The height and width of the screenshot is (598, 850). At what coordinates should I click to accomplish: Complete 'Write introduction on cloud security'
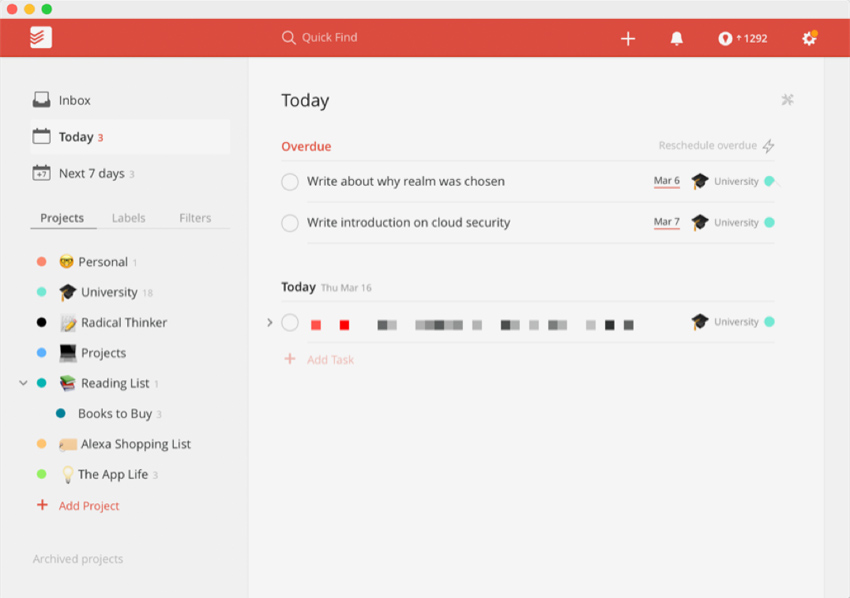(290, 223)
